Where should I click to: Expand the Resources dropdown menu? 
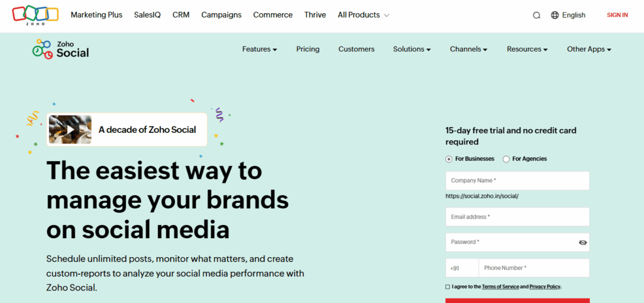[x=528, y=49]
